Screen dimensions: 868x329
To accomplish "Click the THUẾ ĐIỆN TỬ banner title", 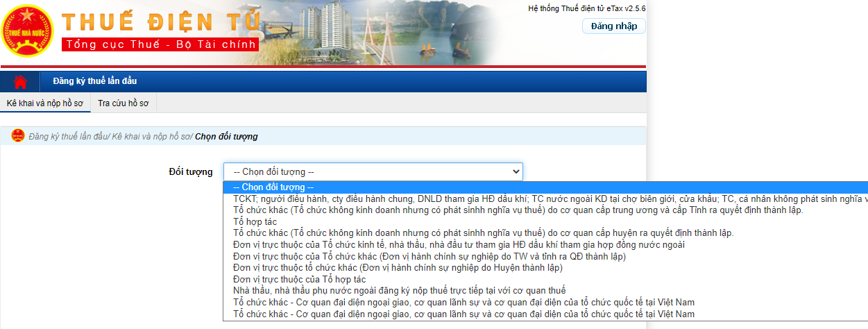I will [x=160, y=22].
